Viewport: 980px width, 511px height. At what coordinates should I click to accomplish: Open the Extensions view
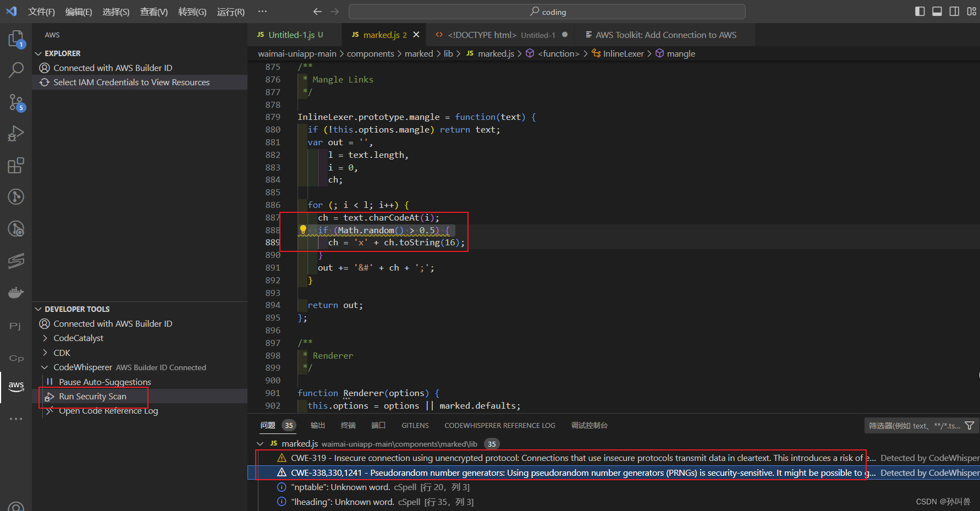click(16, 165)
